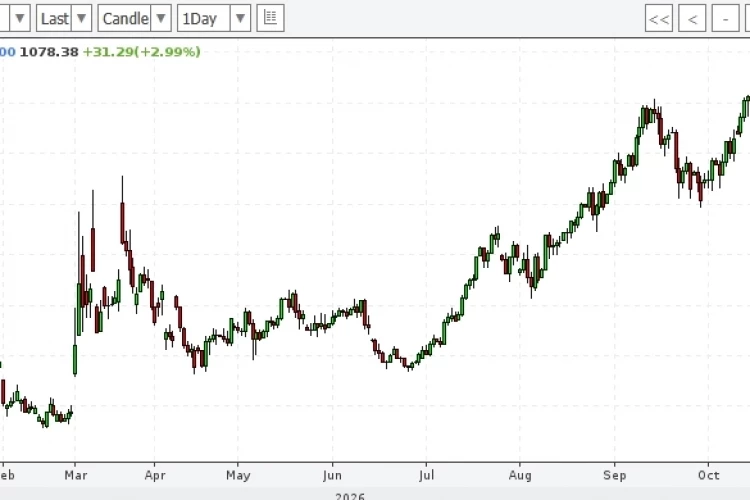
Task: Click the Mar label on the time axis
Action: (76, 475)
